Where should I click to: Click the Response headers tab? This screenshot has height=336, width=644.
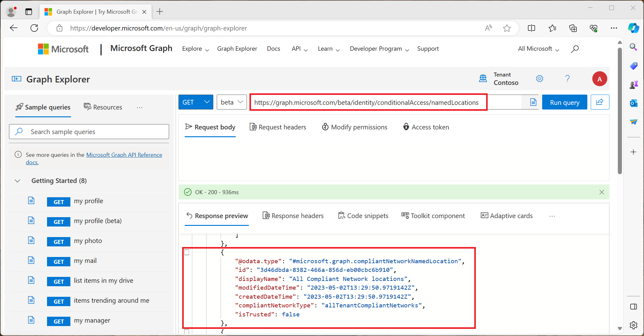coord(293,216)
